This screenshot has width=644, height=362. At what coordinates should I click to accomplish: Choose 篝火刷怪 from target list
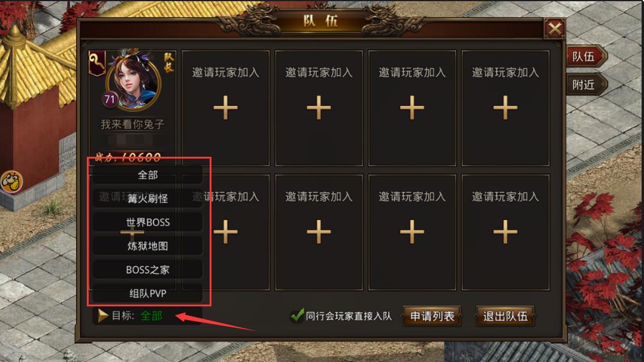tap(147, 199)
